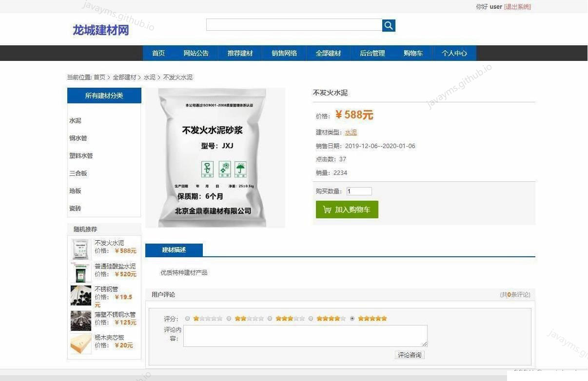588x381 pixels.
Task: Select the 3-star rating radio button
Action: coord(270,318)
